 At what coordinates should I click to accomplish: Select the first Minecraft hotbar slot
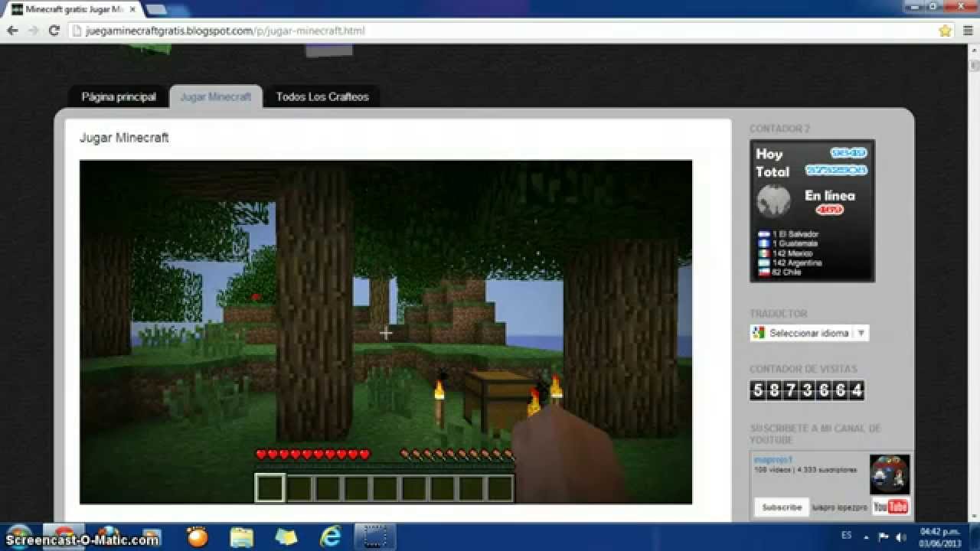coord(269,487)
